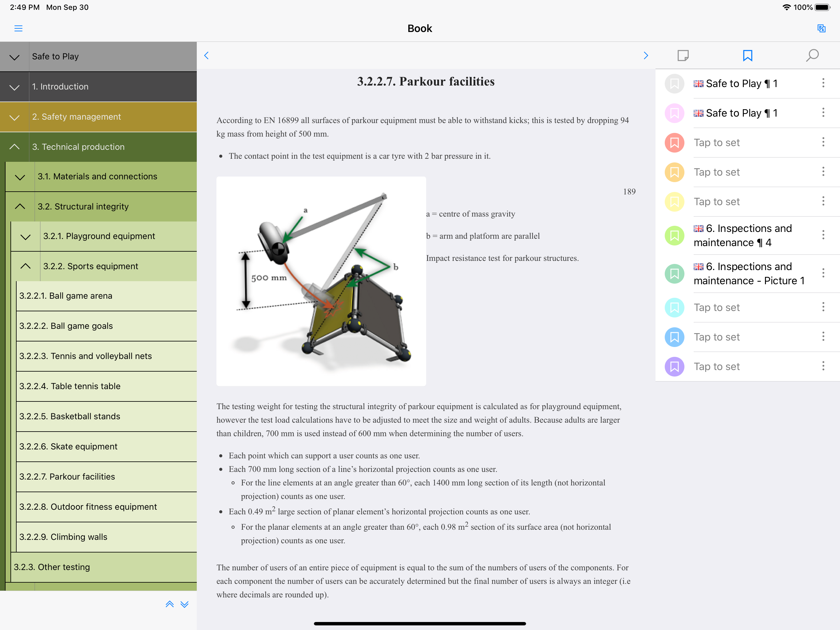Expand 3.1. Materials and connections chevron
The image size is (840, 630).
(x=20, y=177)
